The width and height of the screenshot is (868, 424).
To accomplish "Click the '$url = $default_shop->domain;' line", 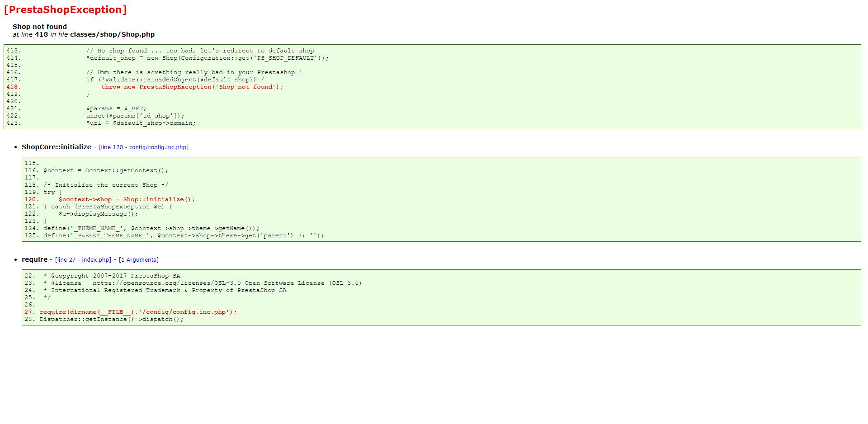I will coord(141,123).
